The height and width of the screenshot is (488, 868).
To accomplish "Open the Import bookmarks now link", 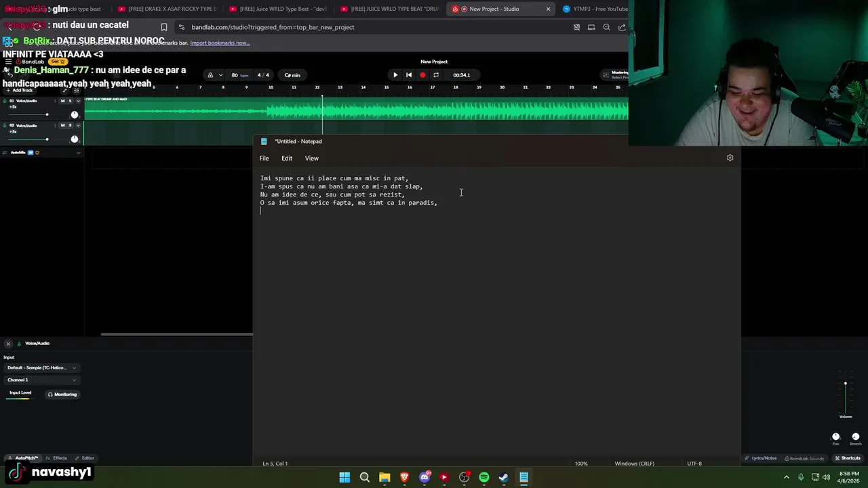I will tap(220, 43).
